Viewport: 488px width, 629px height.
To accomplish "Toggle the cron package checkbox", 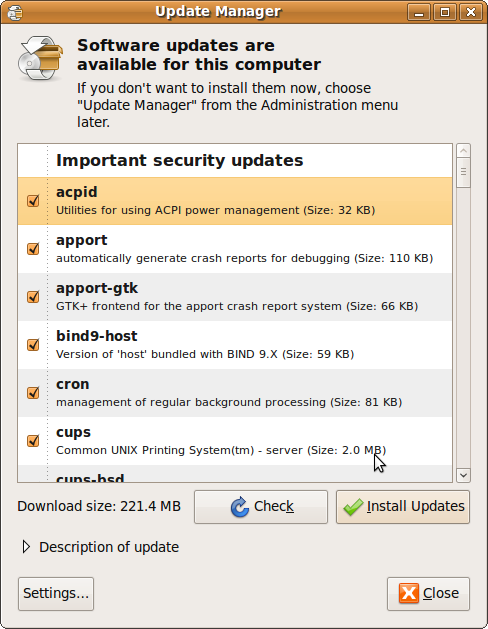I will coord(33,393).
